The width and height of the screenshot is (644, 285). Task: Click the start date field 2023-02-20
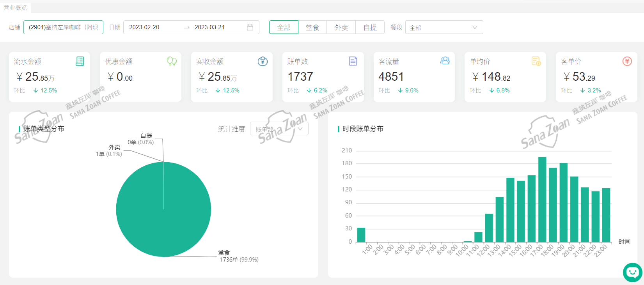click(144, 27)
